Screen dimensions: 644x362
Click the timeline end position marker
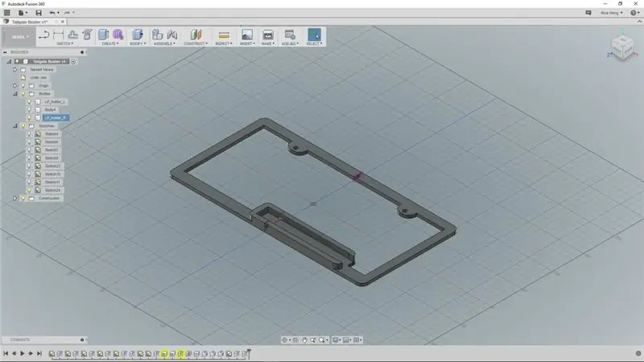(249, 353)
